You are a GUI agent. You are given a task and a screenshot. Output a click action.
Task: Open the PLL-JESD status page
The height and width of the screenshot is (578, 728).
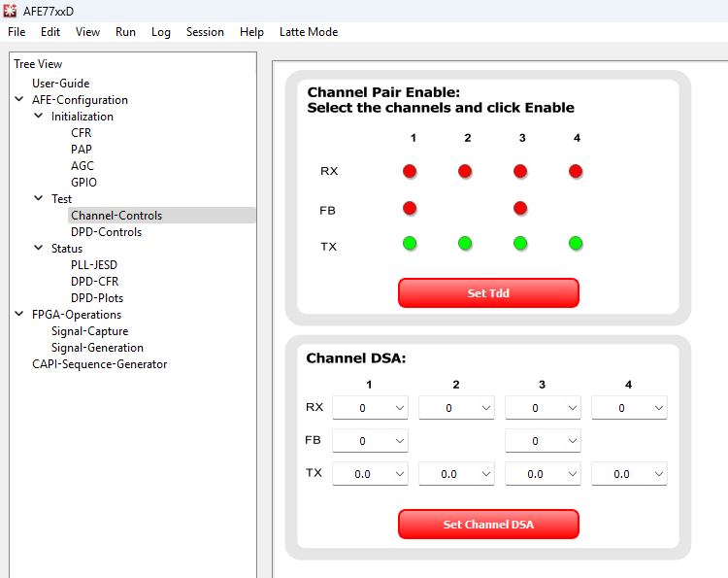(x=94, y=265)
